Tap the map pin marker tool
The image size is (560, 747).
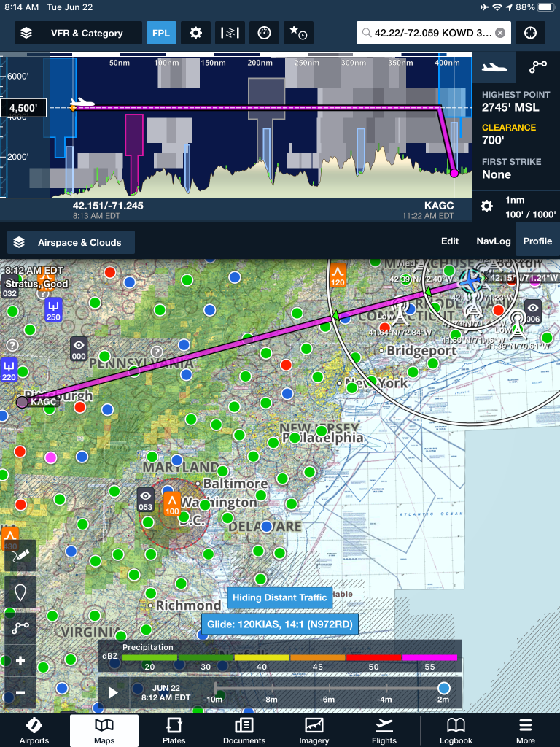point(20,592)
